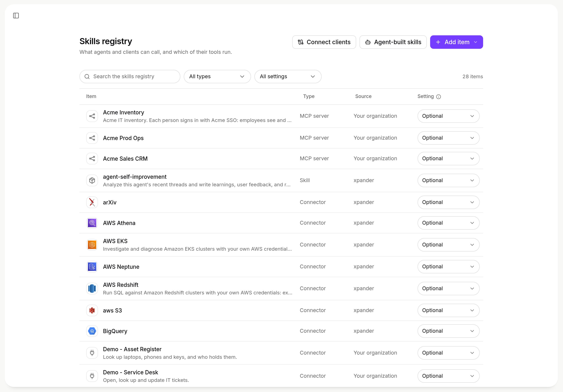Click the Source column header
The height and width of the screenshot is (392, 563).
pos(363,96)
